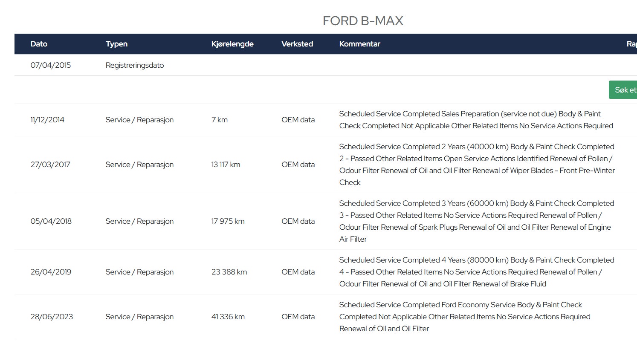This screenshot has height=364, width=637.
Task: Click the FORD B-MAX title
Action: point(363,21)
